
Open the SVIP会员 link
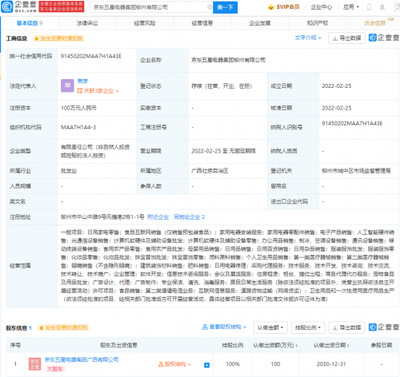tap(284, 7)
